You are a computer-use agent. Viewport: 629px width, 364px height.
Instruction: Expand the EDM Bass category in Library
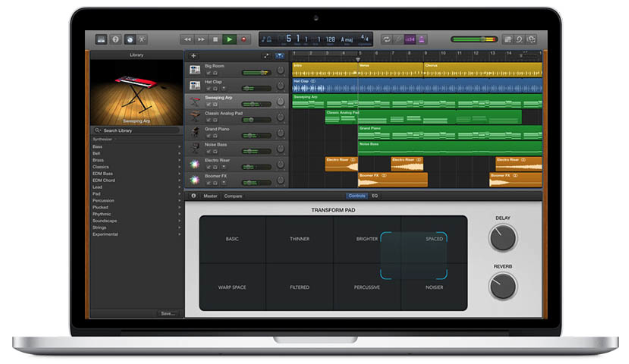click(x=136, y=173)
